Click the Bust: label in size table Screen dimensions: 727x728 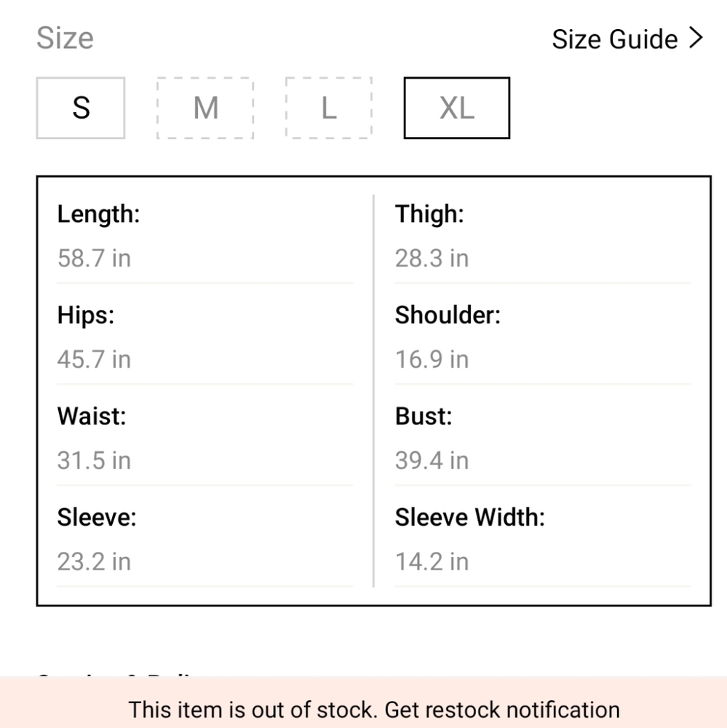click(x=424, y=416)
